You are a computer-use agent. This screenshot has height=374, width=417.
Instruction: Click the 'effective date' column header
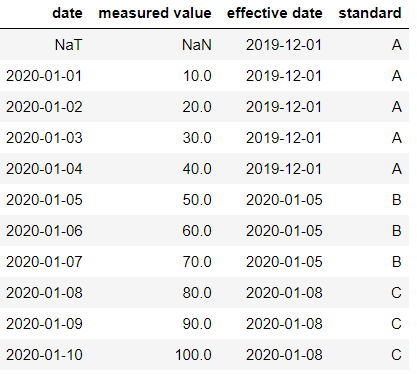click(x=275, y=13)
